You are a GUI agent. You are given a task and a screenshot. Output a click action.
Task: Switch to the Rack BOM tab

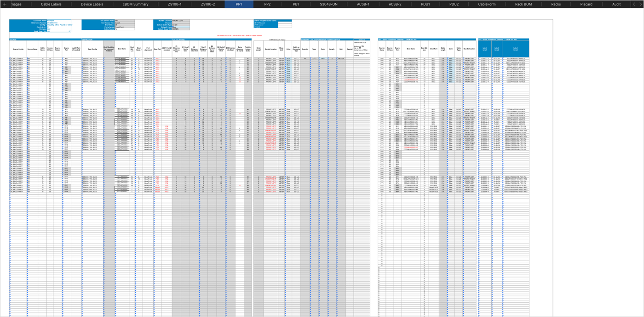point(523,4)
